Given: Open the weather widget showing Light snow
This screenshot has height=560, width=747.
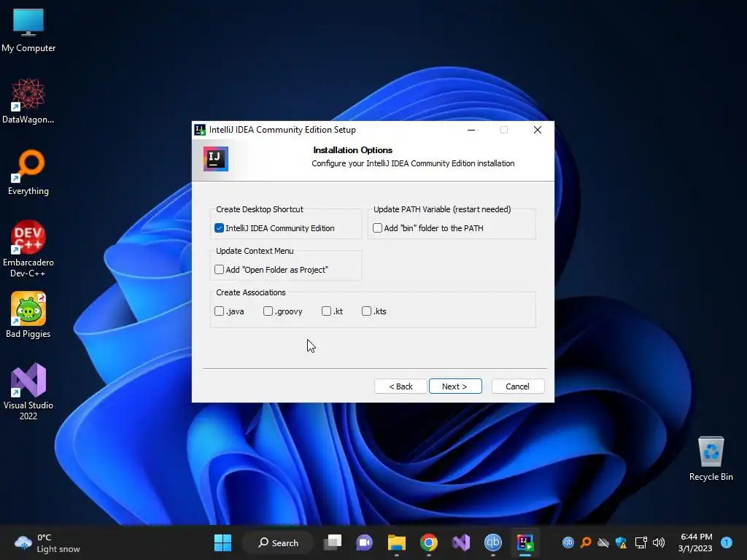Looking at the screenshot, I should click(x=47, y=542).
